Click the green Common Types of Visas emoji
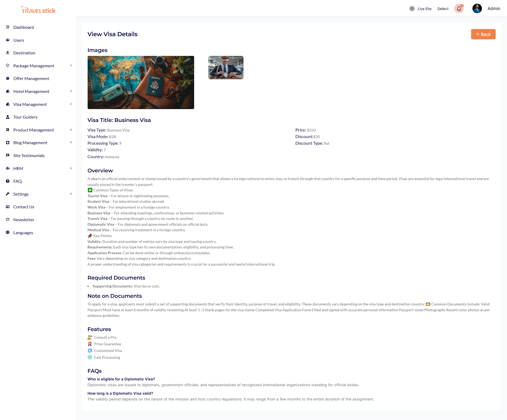 (x=90, y=190)
